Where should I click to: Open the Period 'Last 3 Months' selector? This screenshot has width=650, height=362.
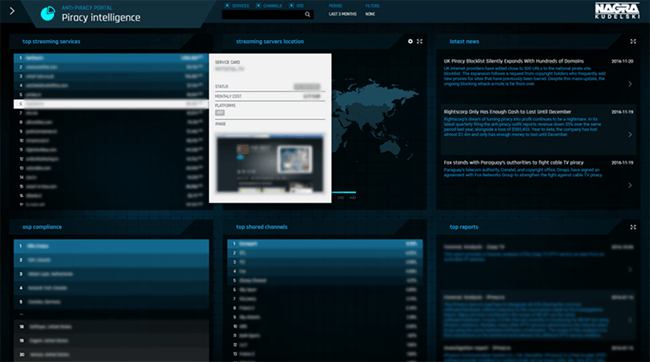342,14
